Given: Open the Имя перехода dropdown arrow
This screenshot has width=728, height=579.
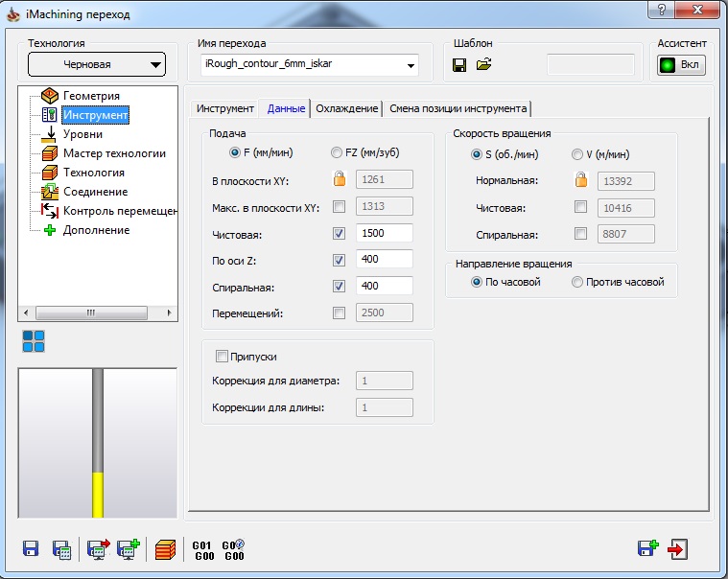Looking at the screenshot, I should (x=411, y=65).
